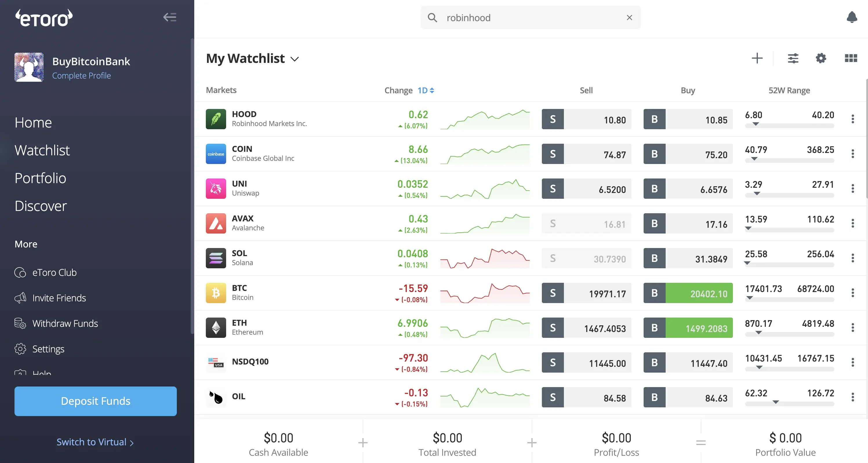Open the BuyBitcoinBank profile avatar
The height and width of the screenshot is (463, 868).
pos(29,67)
